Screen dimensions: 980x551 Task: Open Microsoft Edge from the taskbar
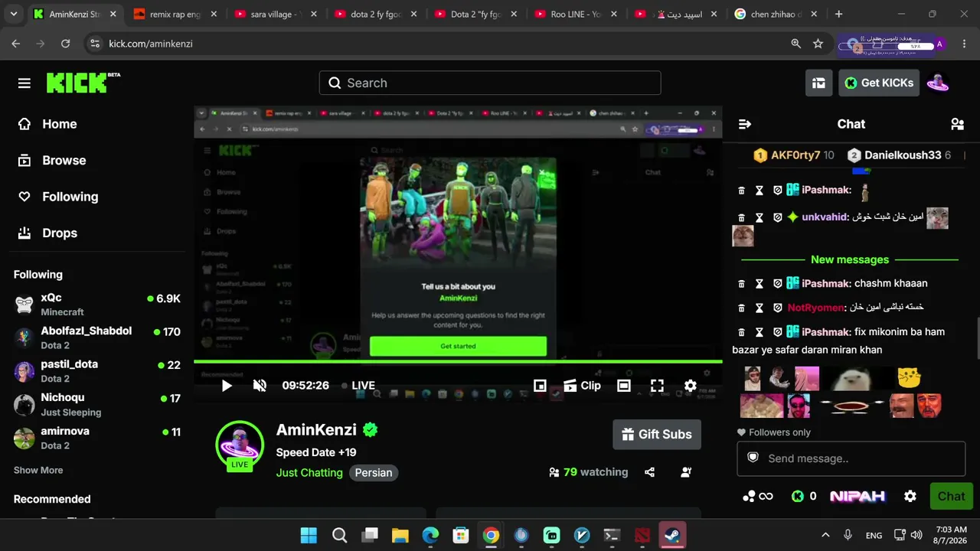pos(430,535)
